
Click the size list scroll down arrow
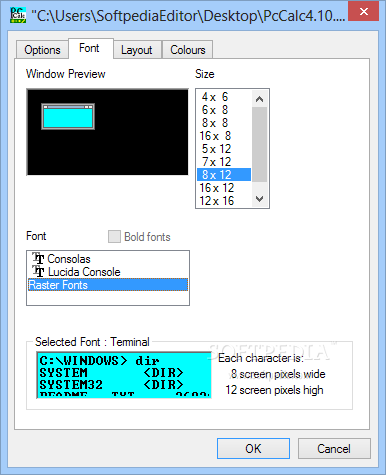tap(259, 199)
